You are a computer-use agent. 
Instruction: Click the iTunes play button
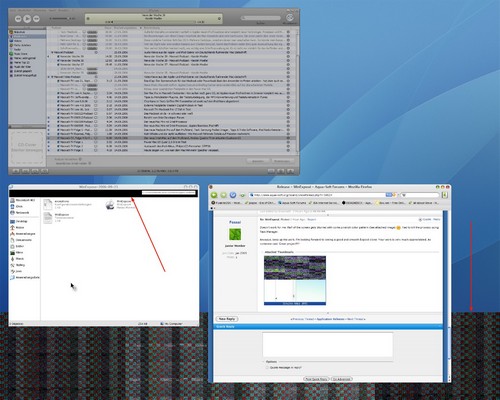tap(27, 19)
